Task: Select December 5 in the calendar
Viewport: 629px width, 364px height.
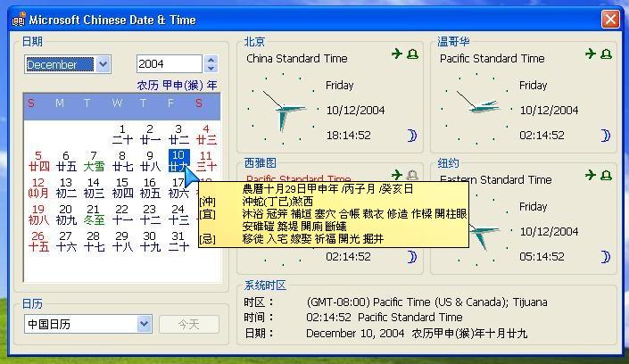Action: 38,161
